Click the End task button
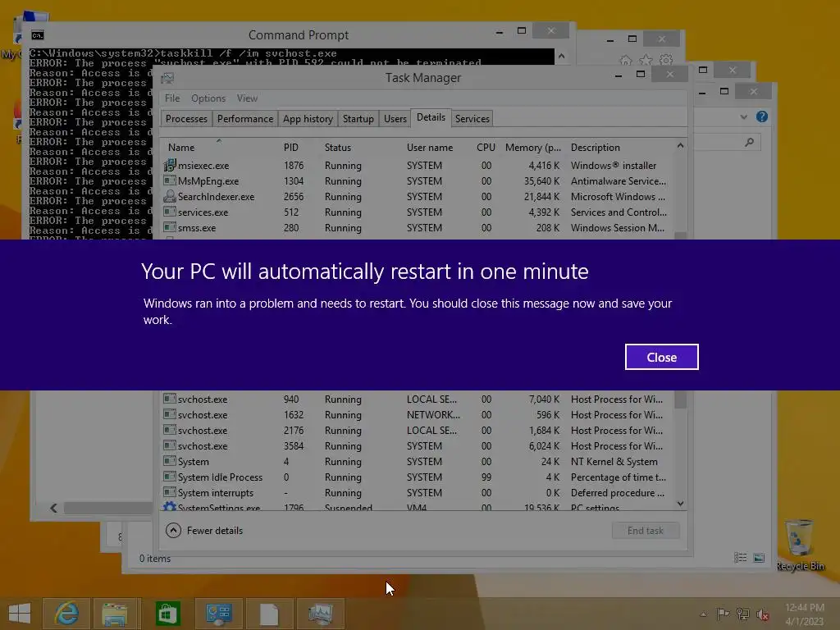This screenshot has width=840, height=630. [x=645, y=531]
